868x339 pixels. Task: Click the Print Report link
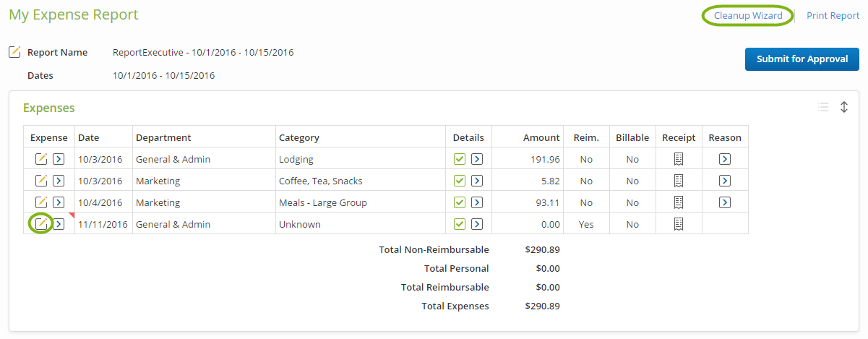(x=833, y=15)
